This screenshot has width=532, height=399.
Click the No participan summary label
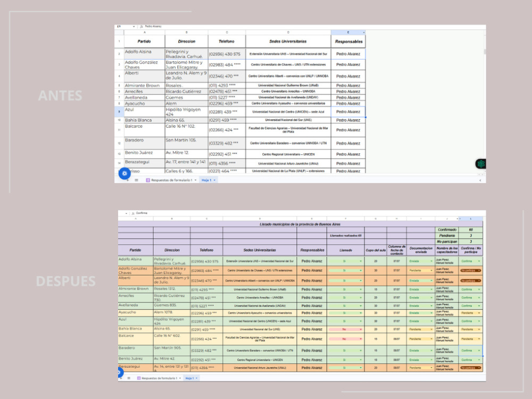coord(447,242)
